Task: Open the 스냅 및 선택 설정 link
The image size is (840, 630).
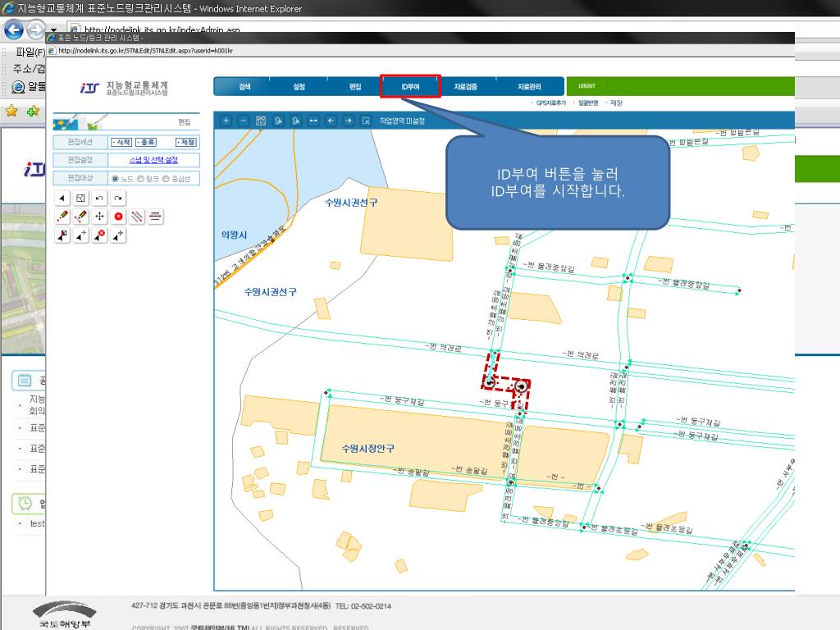Action: [x=153, y=160]
